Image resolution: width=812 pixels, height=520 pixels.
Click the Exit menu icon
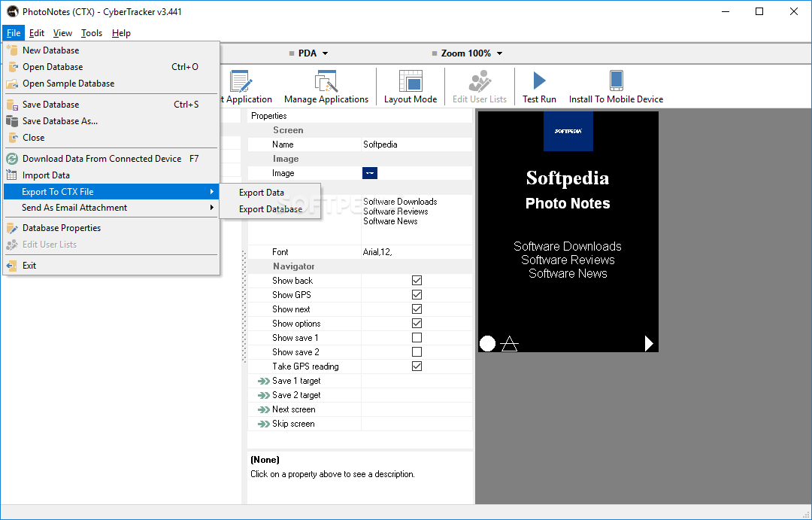click(x=12, y=266)
